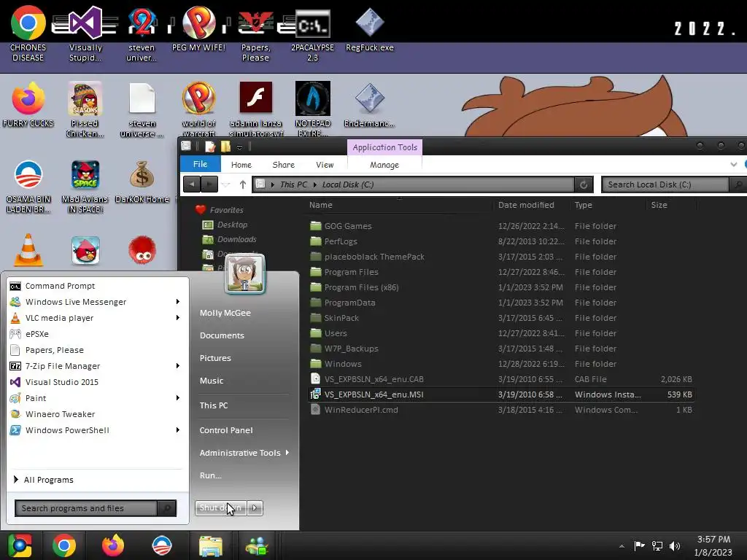Go up one folder level arrow
Screen dimensions: 747x560
coord(242,184)
